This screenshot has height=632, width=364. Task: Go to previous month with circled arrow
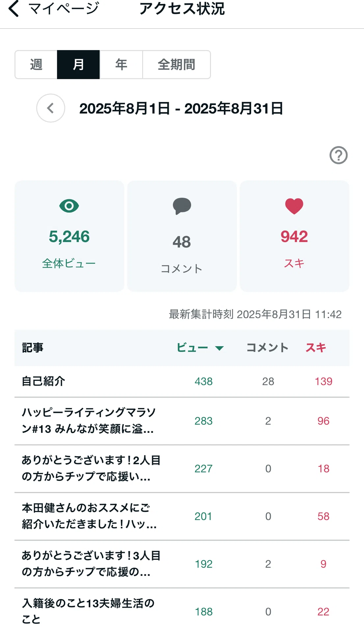tap(51, 108)
